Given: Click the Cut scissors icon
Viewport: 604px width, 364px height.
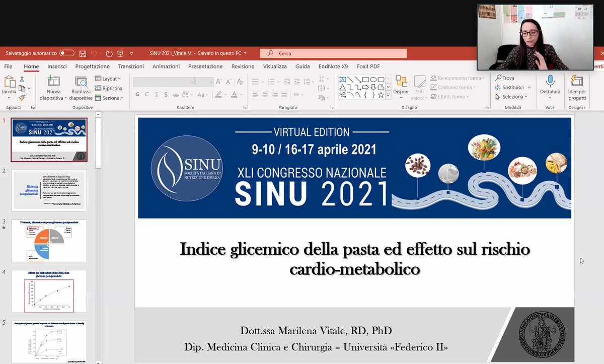Looking at the screenshot, I should 22,79.
